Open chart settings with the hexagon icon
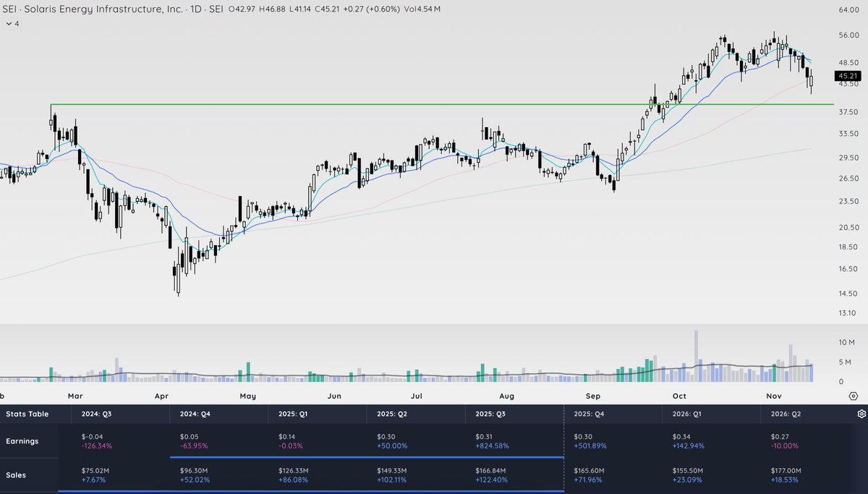Image resolution: width=868 pixels, height=494 pixels. (854, 396)
